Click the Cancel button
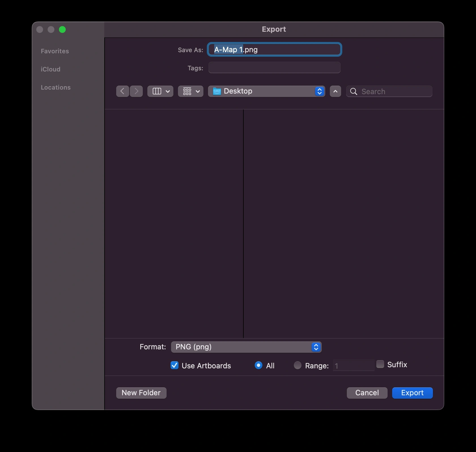 (367, 393)
